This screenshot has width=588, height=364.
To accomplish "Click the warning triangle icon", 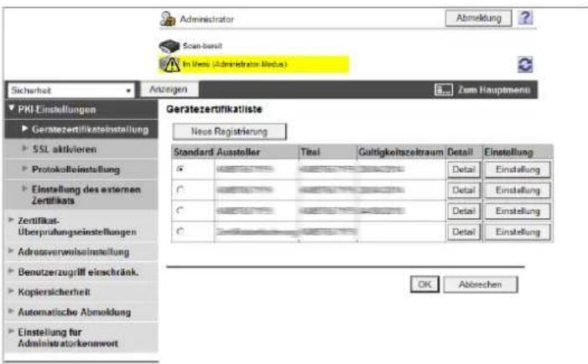I will tap(170, 64).
